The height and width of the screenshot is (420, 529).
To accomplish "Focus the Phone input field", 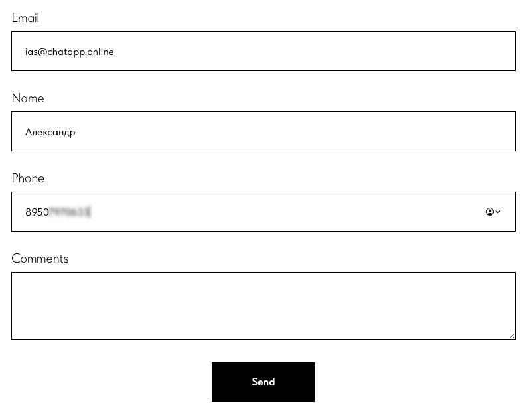I will click(x=265, y=212).
